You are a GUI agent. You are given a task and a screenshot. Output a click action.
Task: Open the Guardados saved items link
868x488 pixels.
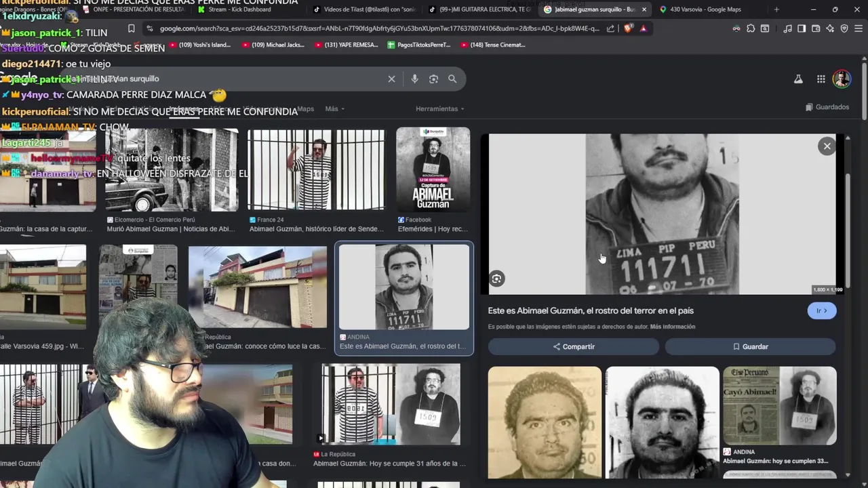tap(827, 107)
